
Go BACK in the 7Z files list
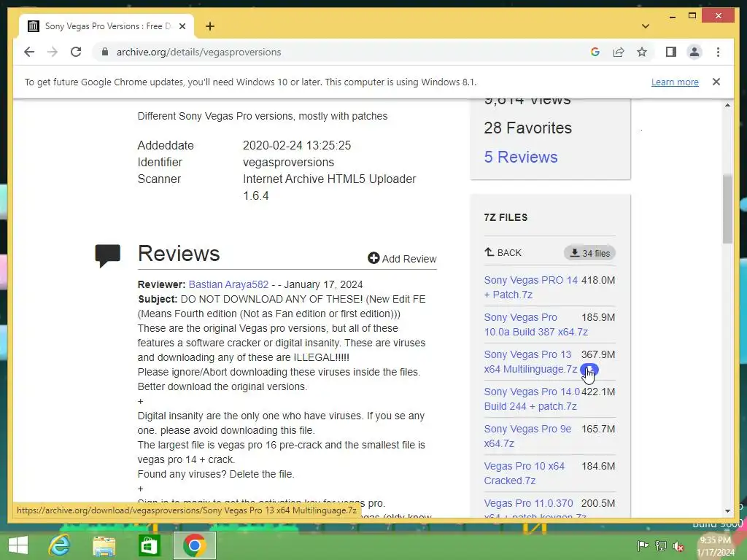pyautogui.click(x=503, y=252)
